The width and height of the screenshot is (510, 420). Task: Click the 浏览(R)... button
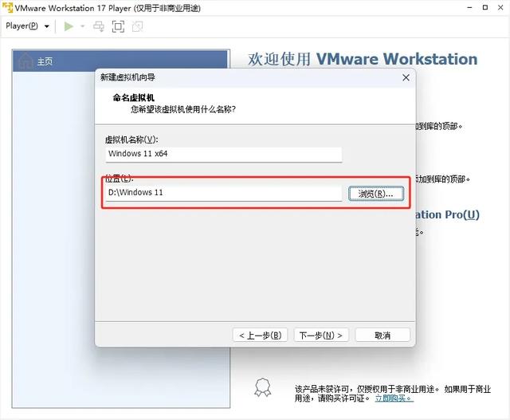click(375, 194)
